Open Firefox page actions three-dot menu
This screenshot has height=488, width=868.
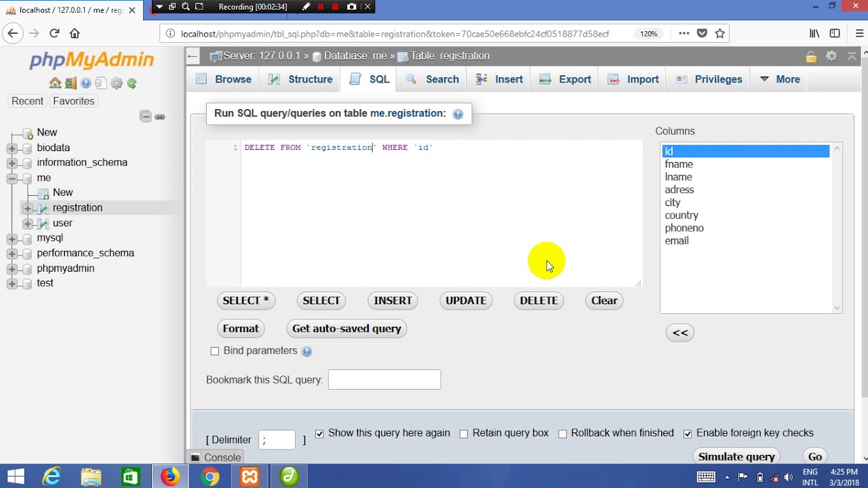[x=684, y=33]
